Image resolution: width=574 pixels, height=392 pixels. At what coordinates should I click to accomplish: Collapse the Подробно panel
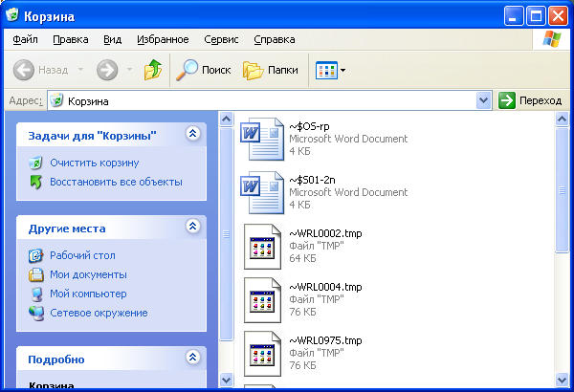[x=193, y=357]
